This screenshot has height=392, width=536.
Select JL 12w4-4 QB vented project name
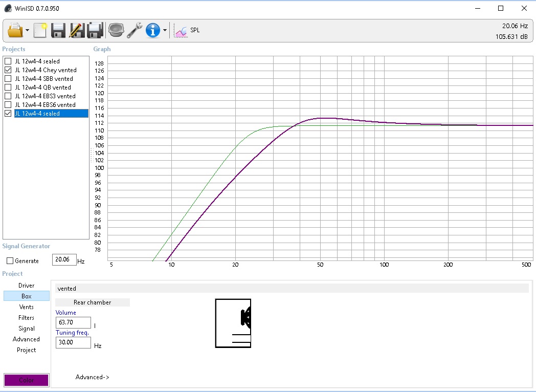click(43, 87)
